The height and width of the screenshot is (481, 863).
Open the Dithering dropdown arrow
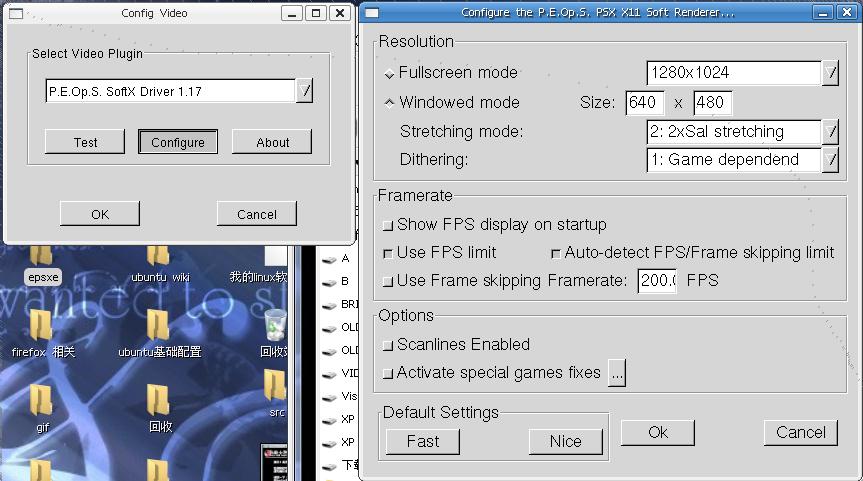[x=831, y=160]
